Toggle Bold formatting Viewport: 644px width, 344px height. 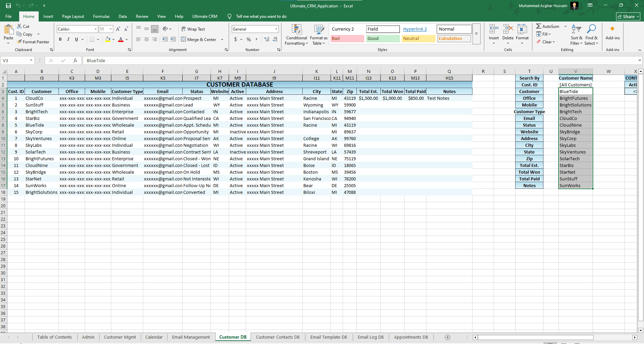click(x=60, y=39)
